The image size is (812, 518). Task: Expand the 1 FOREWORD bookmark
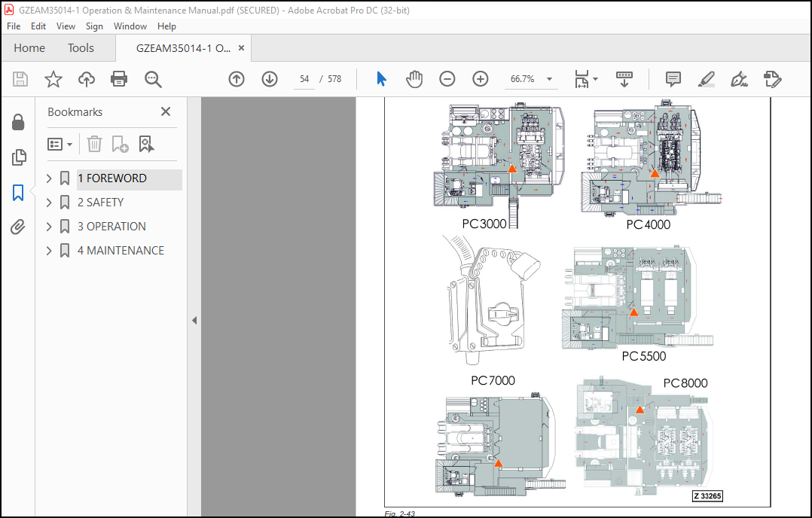[49, 178]
